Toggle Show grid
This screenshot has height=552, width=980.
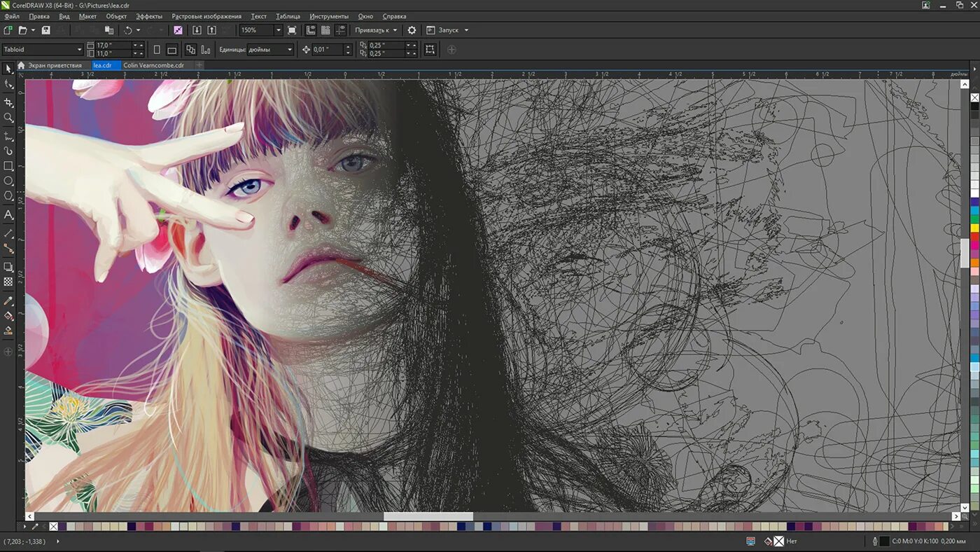(325, 30)
